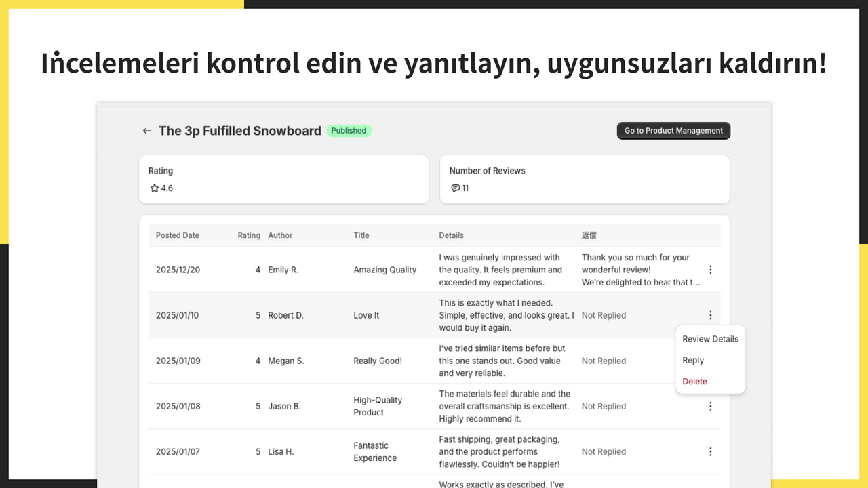Click the 返信 column header
This screenshot has width=868, height=488.
pos(589,235)
